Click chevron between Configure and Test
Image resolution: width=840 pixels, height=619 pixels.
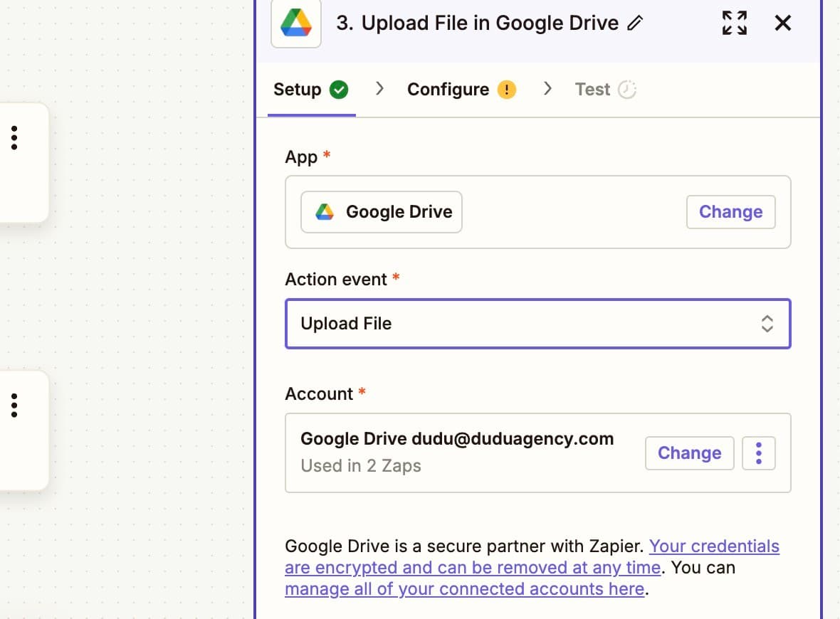point(547,88)
